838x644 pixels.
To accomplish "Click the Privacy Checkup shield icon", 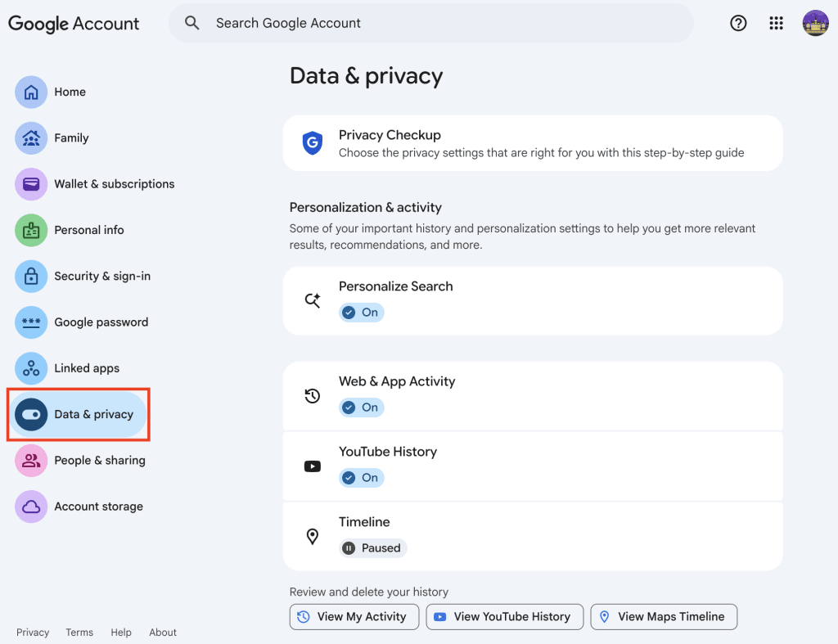I will point(313,143).
